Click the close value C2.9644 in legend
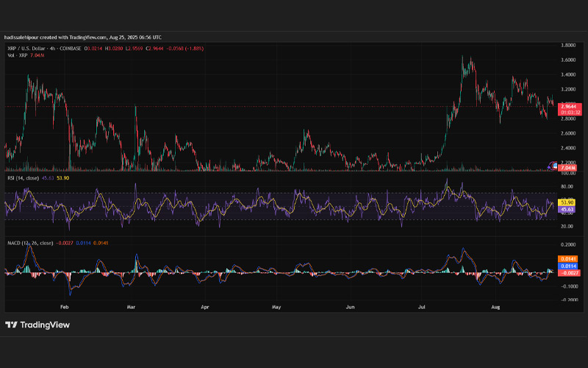 [x=154, y=49]
